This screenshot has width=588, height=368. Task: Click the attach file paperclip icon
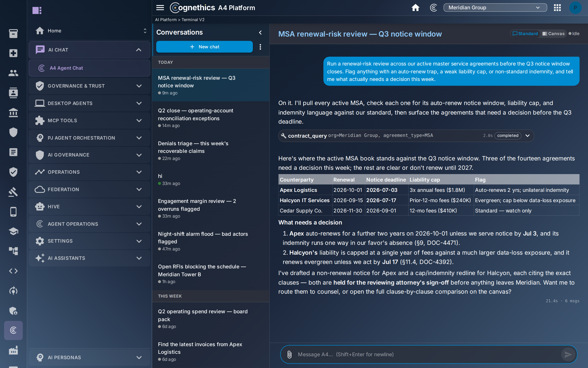289,354
